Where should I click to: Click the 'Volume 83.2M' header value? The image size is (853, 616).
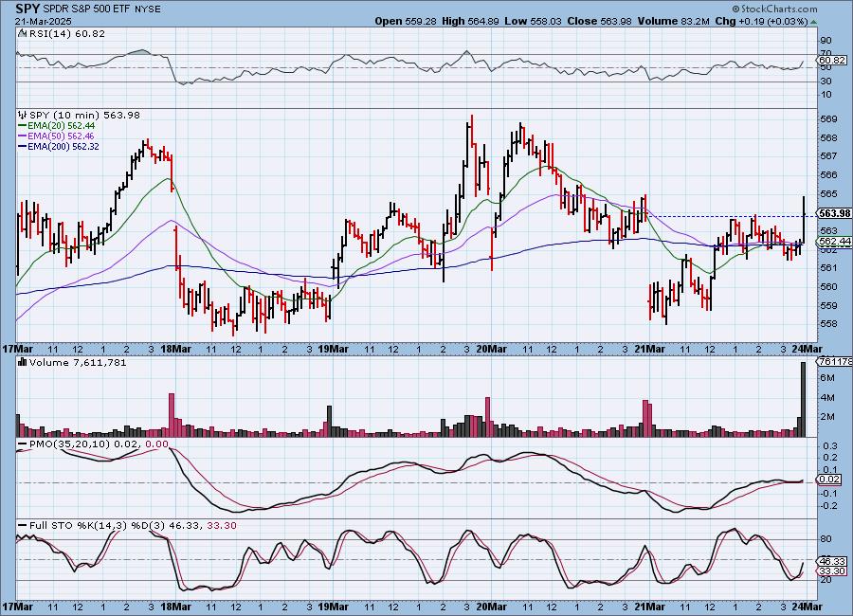pos(673,21)
